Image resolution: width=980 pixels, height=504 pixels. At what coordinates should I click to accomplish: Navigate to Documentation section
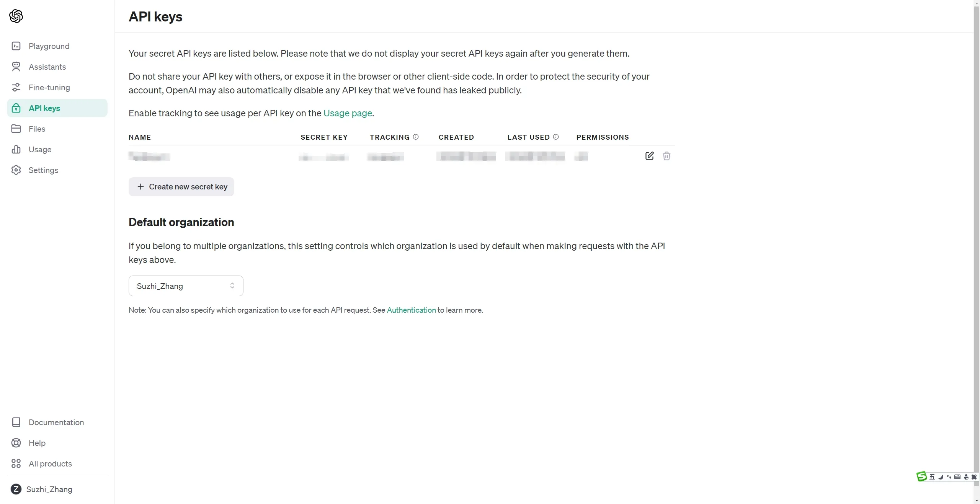point(57,422)
